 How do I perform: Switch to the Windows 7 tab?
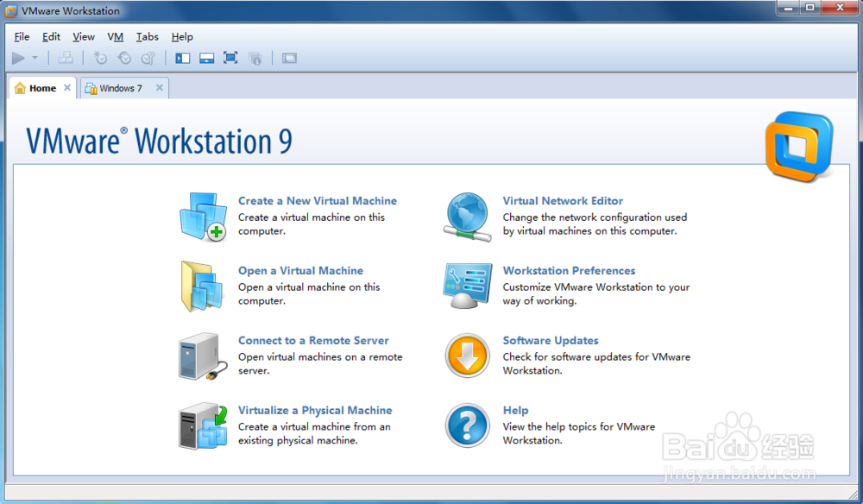coord(119,87)
